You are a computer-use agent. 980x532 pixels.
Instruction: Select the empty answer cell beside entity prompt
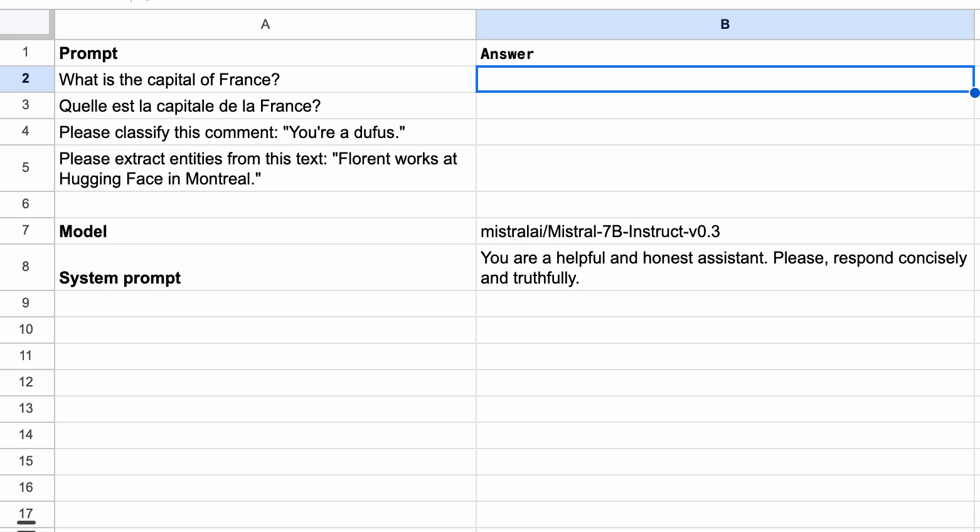725,168
